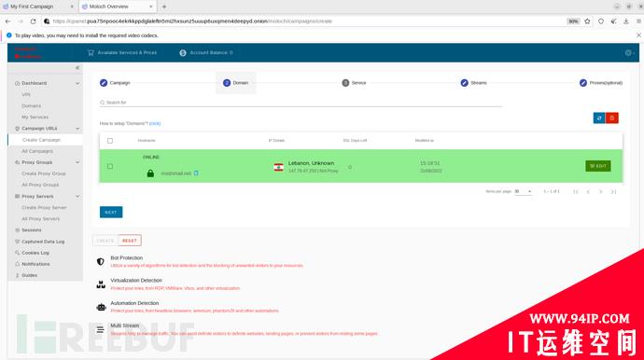Click the RESET button
This screenshot has height=360, width=644.
(x=130, y=241)
